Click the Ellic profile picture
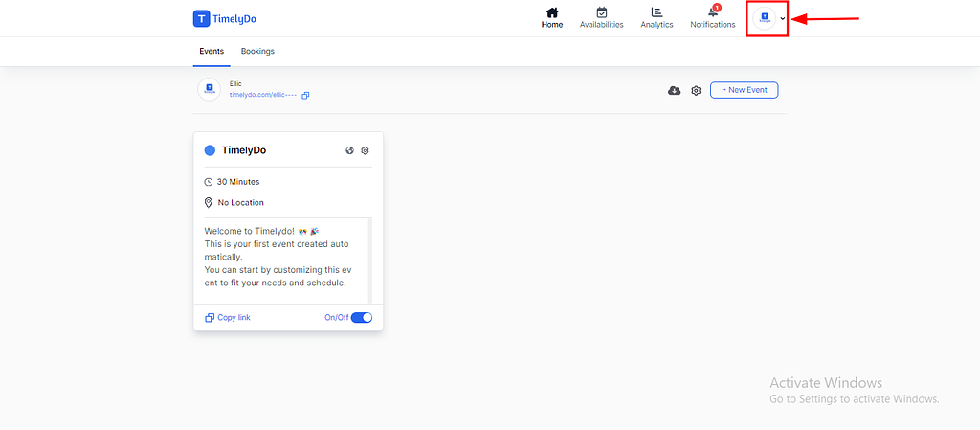 coord(210,89)
